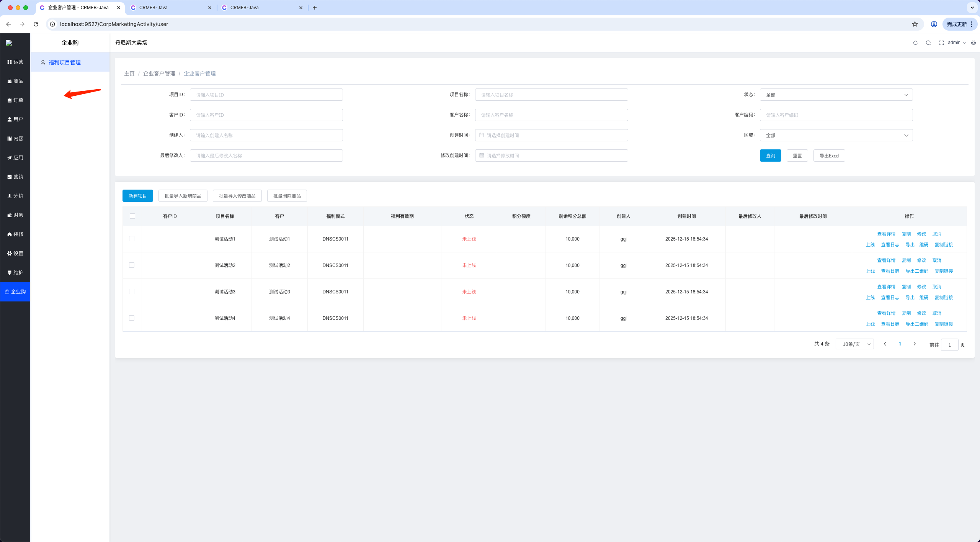Click the 新建项目 button

(137, 196)
